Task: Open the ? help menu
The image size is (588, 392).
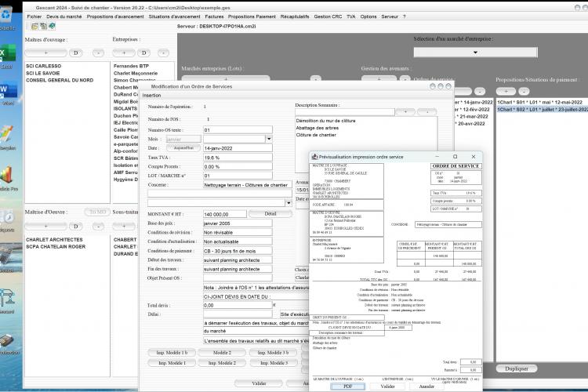Action: coord(405,16)
